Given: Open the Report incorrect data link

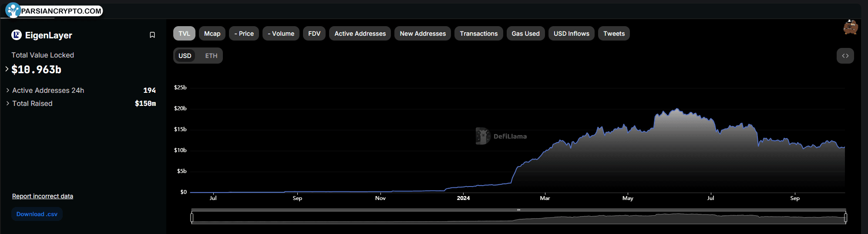Looking at the screenshot, I should pyautogui.click(x=43, y=196).
